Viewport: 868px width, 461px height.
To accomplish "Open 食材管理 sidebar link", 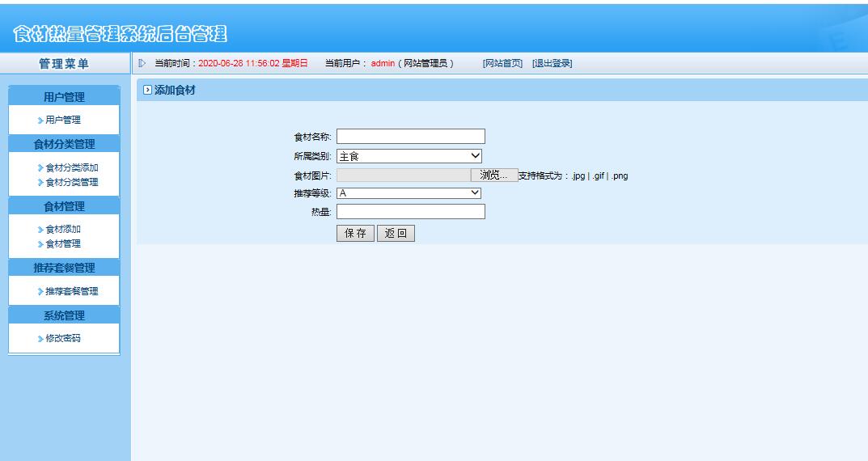I will point(62,243).
